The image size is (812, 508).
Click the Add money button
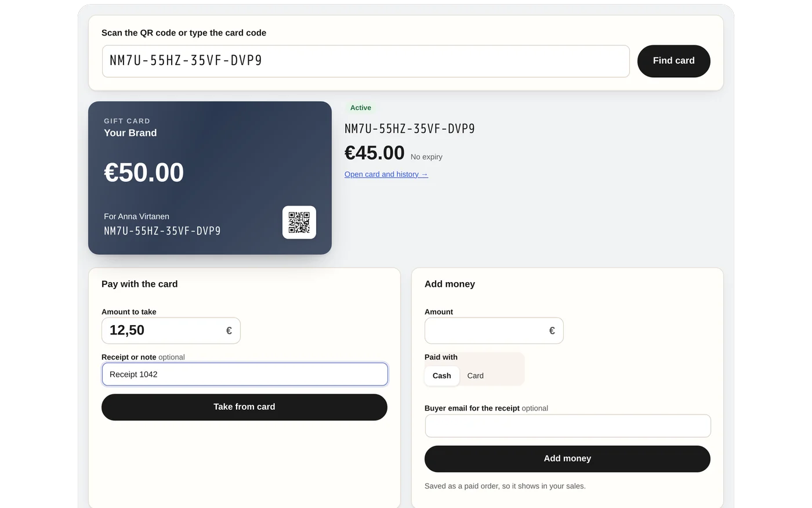[567, 459]
